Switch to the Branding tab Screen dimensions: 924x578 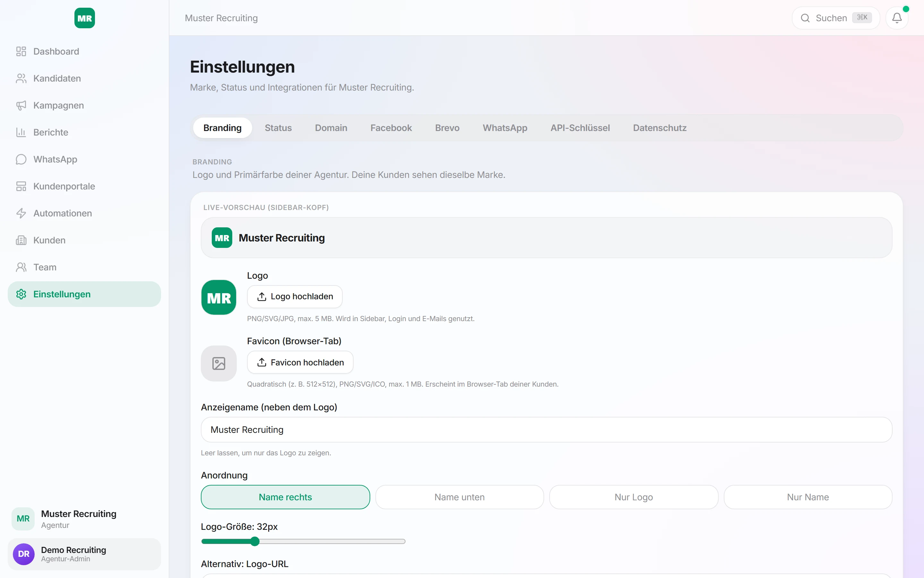coord(222,128)
